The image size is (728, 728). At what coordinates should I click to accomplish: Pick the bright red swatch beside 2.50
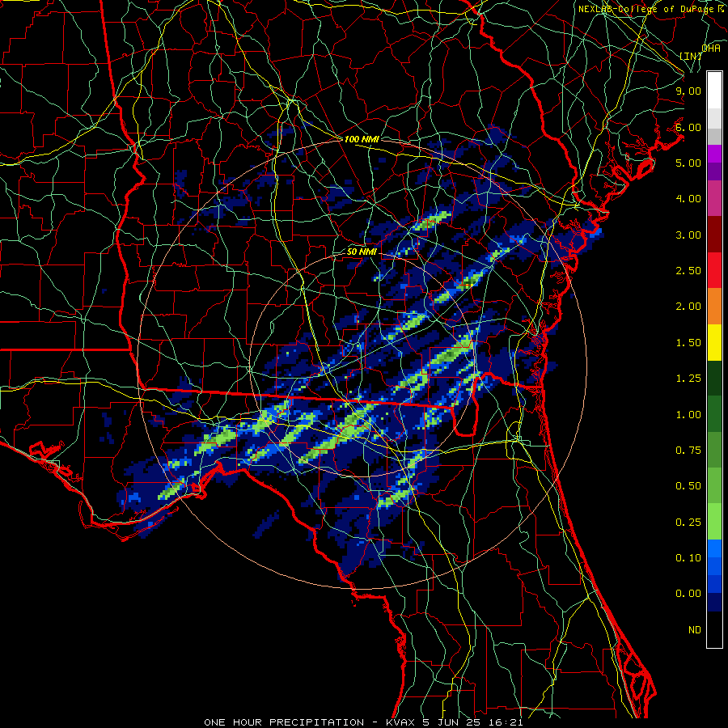click(714, 270)
